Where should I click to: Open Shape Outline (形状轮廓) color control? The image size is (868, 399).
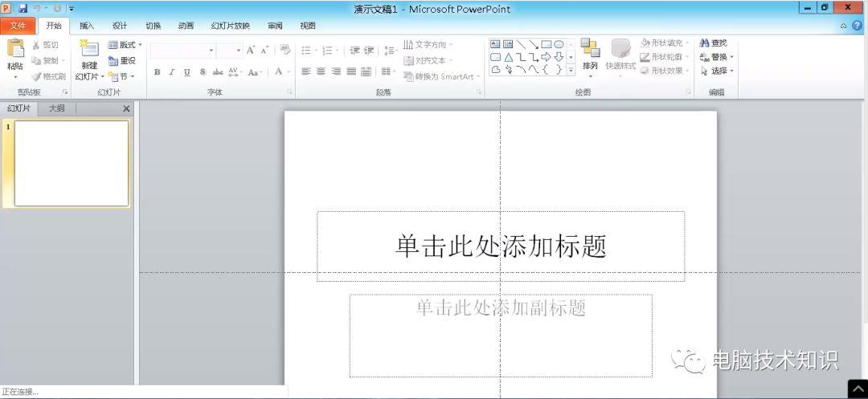(665, 56)
